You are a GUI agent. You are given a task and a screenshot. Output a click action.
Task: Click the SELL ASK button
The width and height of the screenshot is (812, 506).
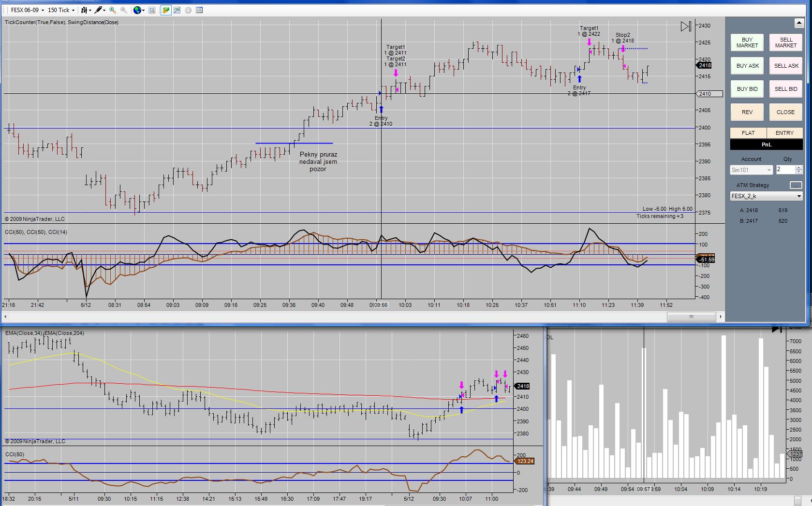(786, 66)
